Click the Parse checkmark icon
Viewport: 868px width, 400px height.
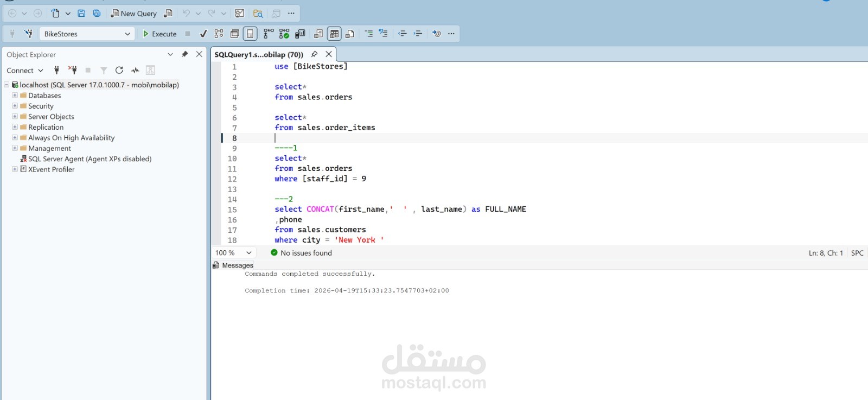pos(203,34)
